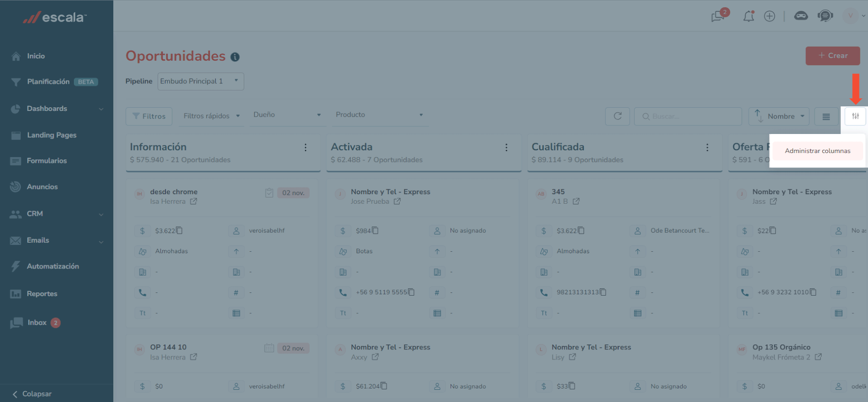Copy the $61.204 amount
Screen dimensions: 868x402
pos(384,386)
